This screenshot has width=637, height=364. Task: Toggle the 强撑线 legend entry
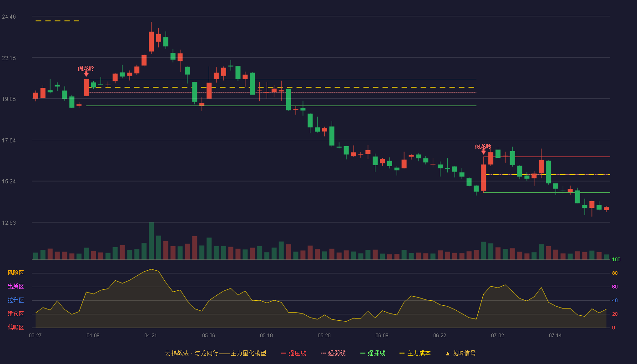pyautogui.click(x=373, y=353)
